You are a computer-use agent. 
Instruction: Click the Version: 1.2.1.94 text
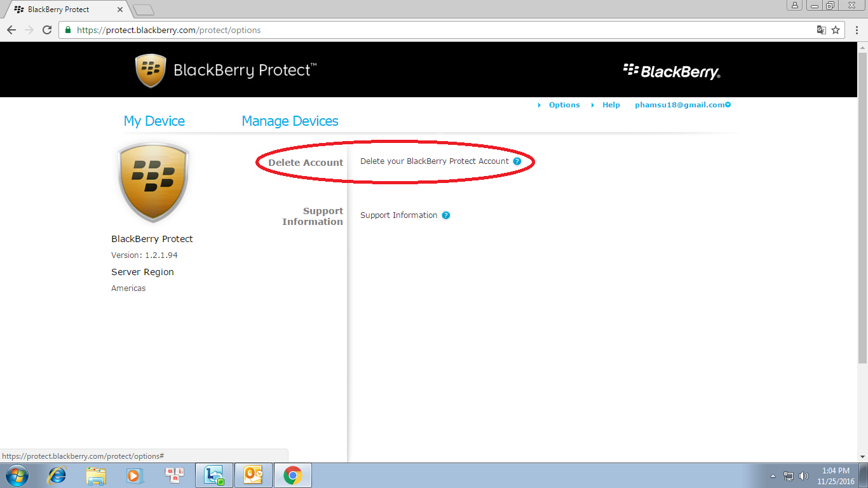[x=144, y=255]
